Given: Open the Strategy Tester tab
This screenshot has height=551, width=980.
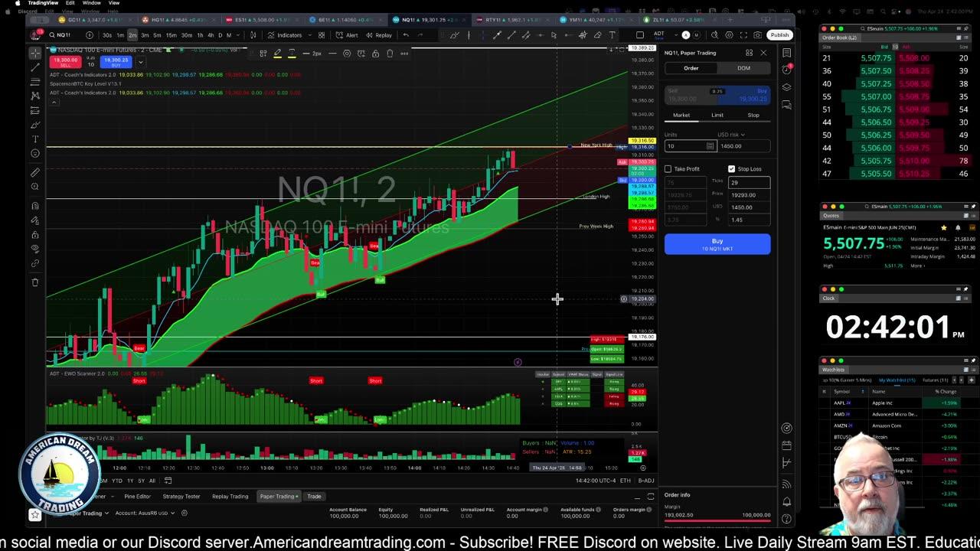Looking at the screenshot, I should (181, 497).
